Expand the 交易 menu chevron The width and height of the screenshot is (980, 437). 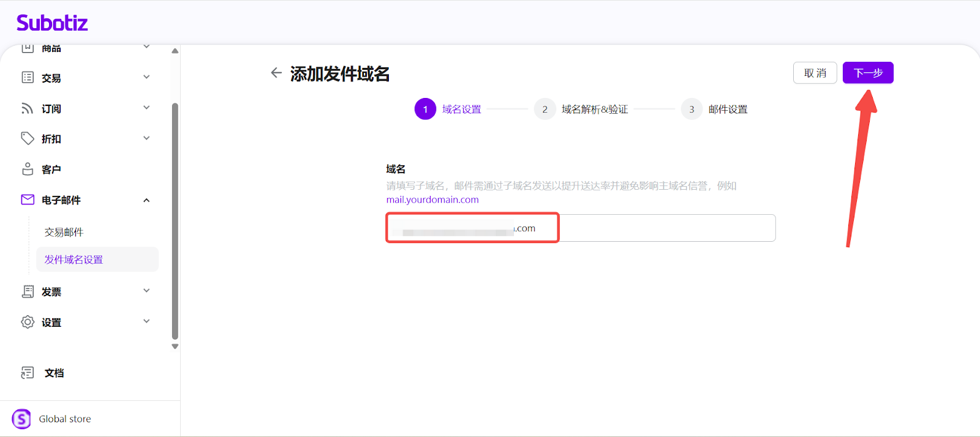146,77
